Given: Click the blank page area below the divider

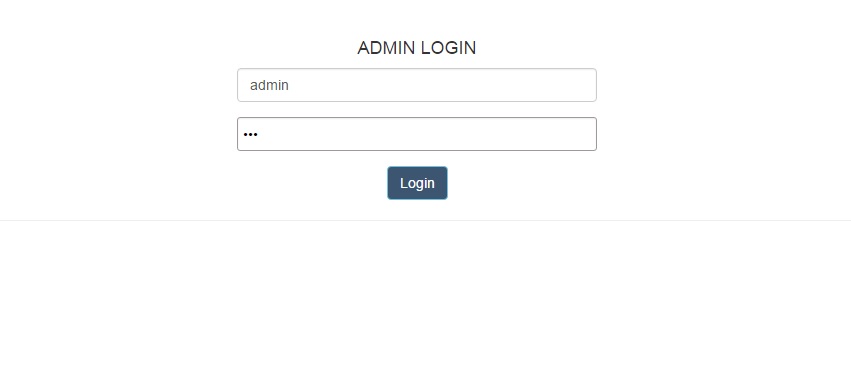Looking at the screenshot, I should [426, 298].
